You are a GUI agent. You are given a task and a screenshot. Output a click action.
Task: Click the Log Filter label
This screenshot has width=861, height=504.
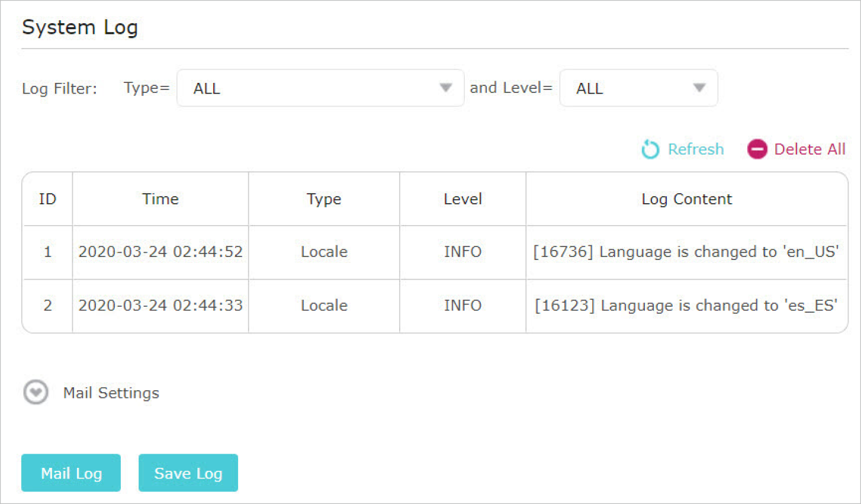click(59, 89)
